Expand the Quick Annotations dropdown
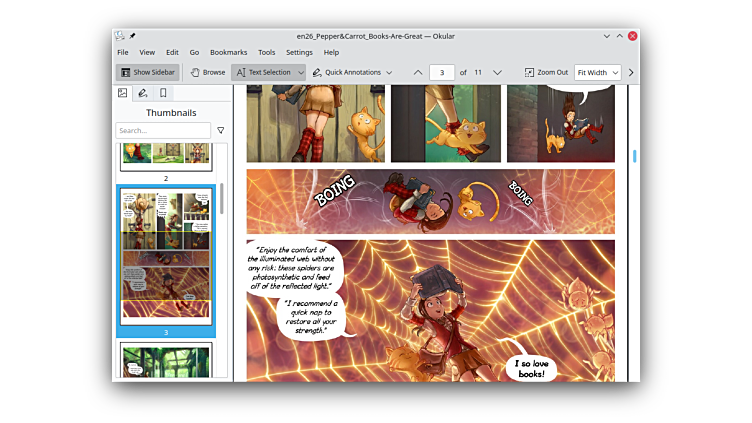This screenshot has height=423, width=752. [389, 72]
